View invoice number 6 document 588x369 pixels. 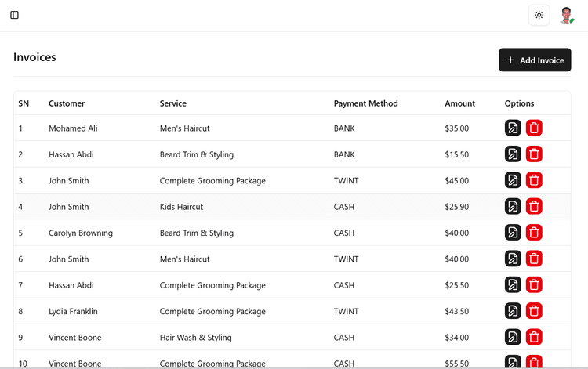[x=513, y=259]
